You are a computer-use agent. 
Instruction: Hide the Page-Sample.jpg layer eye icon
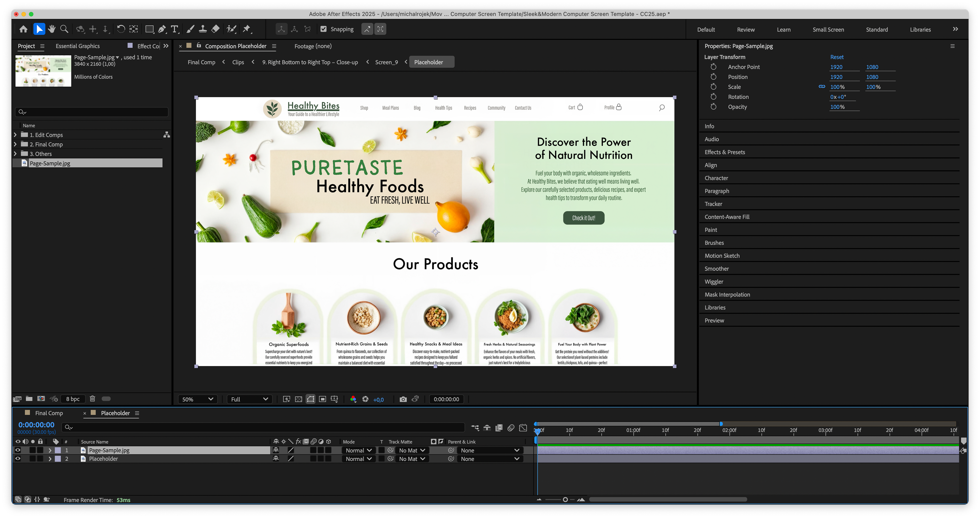[x=18, y=450]
